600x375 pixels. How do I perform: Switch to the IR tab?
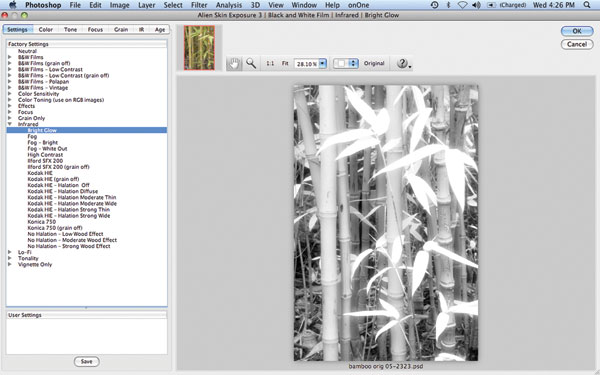coord(141,29)
